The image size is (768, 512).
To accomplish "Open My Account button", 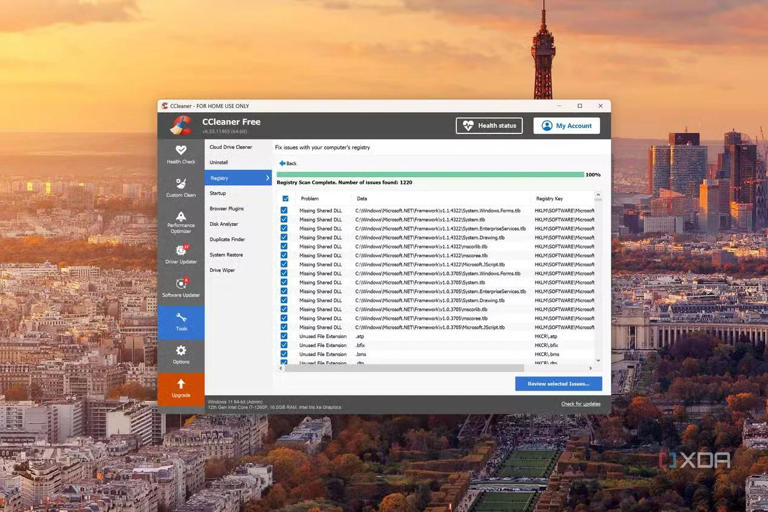I will point(567,125).
